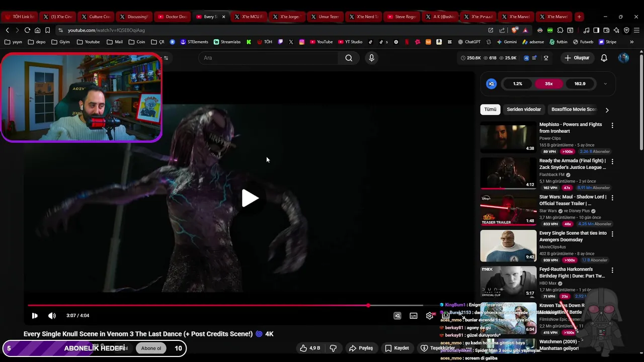Viewport: 644px width, 362px height.
Task: Toggle subtitles in the video player
Action: (x=413, y=316)
